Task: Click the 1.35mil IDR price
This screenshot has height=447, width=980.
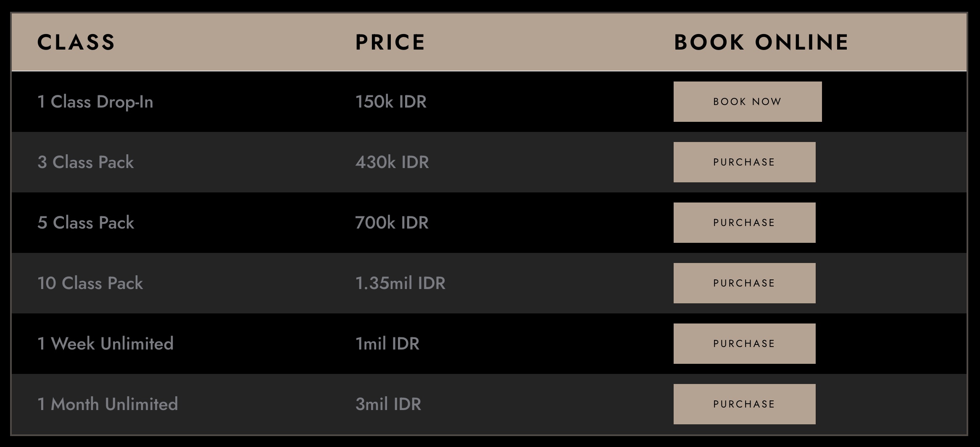Action: tap(400, 283)
